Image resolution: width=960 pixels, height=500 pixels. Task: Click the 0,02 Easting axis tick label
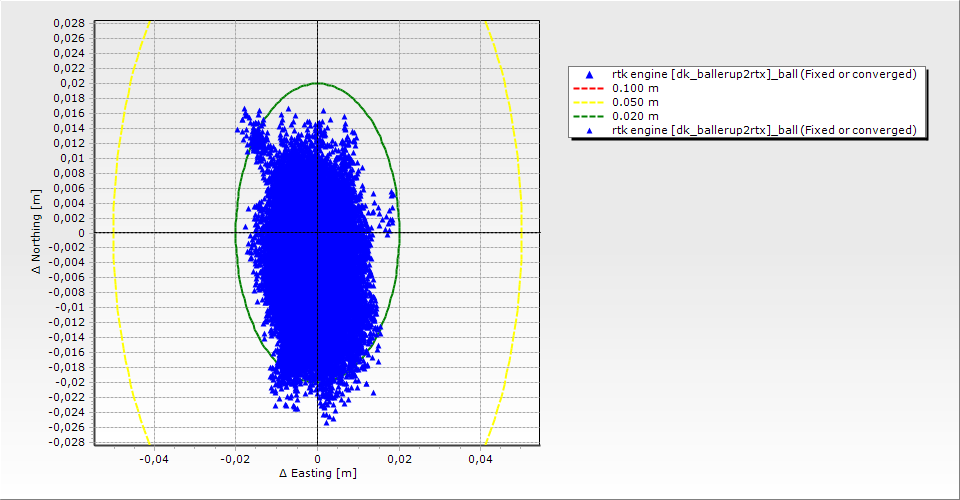click(x=399, y=459)
